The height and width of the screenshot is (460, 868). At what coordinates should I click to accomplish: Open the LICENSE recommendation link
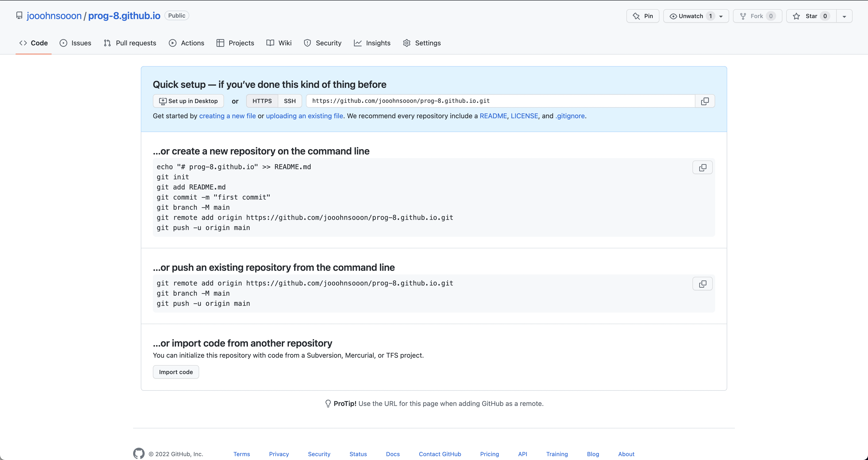coord(524,116)
